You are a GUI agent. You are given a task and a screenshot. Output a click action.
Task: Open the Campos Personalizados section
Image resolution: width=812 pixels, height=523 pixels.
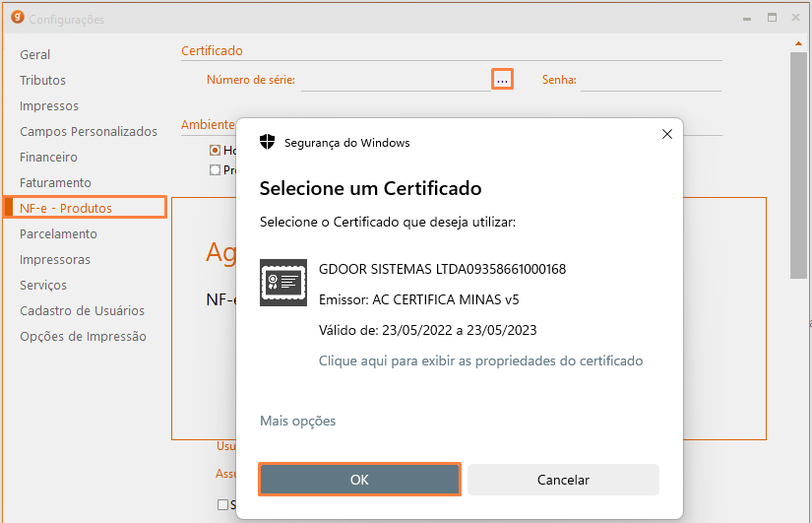pyautogui.click(x=89, y=132)
